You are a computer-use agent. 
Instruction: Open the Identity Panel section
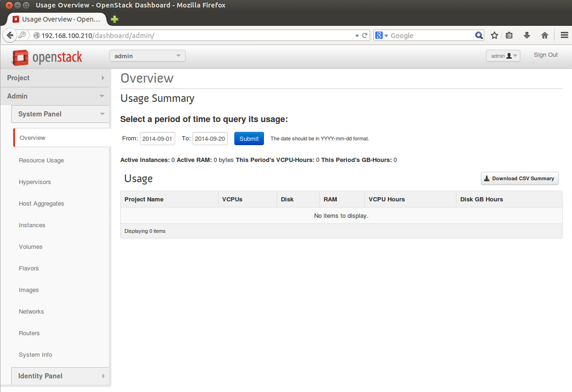point(60,376)
